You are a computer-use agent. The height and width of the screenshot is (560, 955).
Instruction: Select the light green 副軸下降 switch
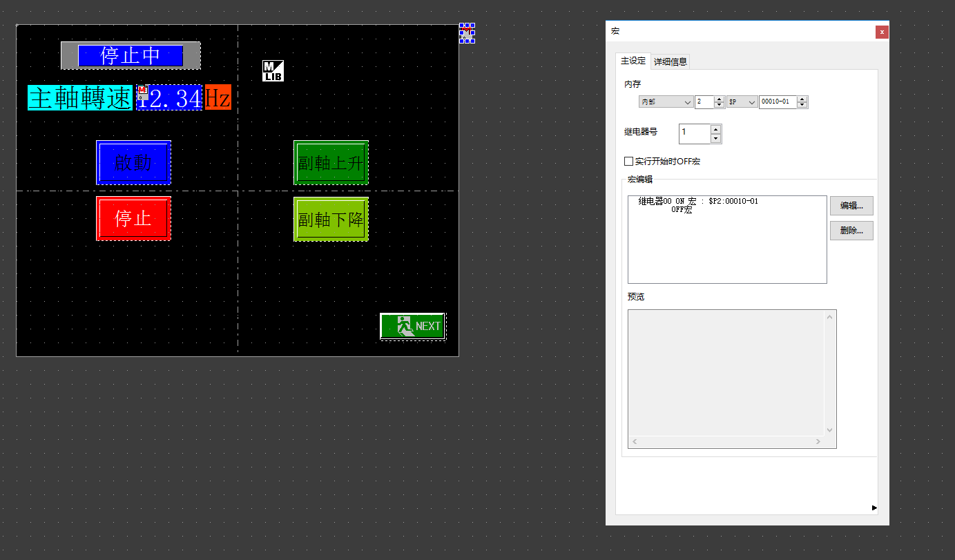pyautogui.click(x=331, y=220)
